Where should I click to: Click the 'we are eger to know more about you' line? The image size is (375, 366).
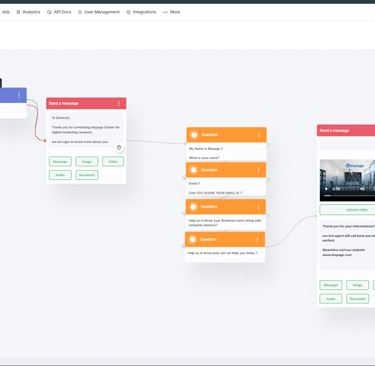[x=80, y=142]
